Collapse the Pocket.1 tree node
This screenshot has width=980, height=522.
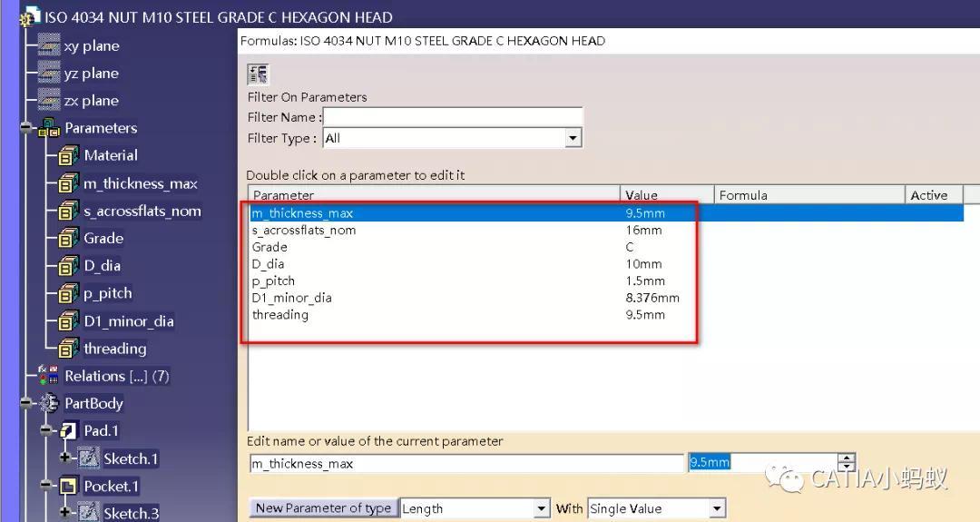pos(45,486)
